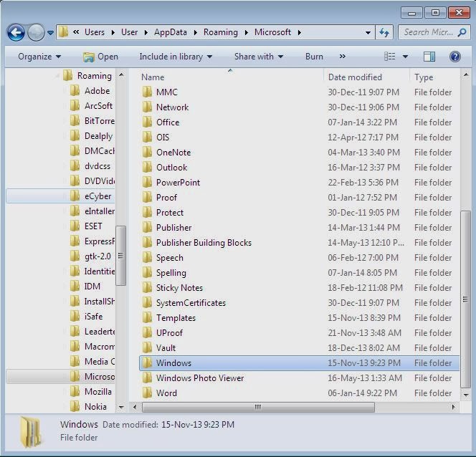This screenshot has width=476, height=457.
Task: Select the UProof folder row
Action: point(300,332)
